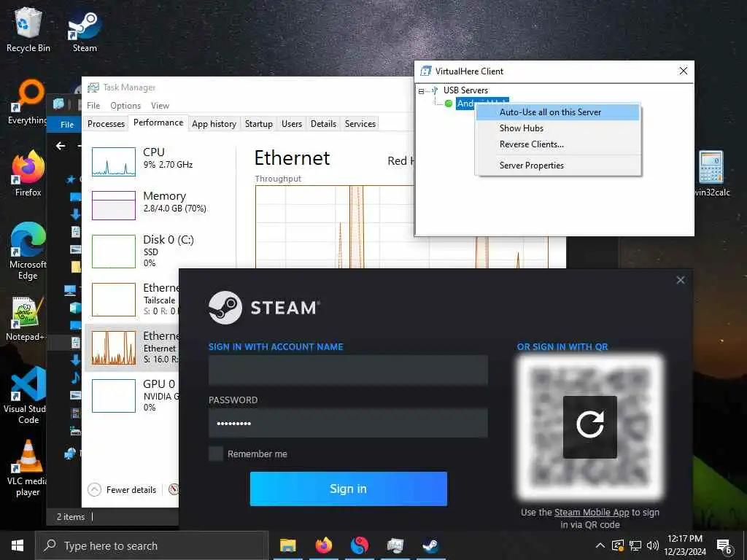747x560 pixels.
Task: Switch to the App history tab
Action: (214, 124)
